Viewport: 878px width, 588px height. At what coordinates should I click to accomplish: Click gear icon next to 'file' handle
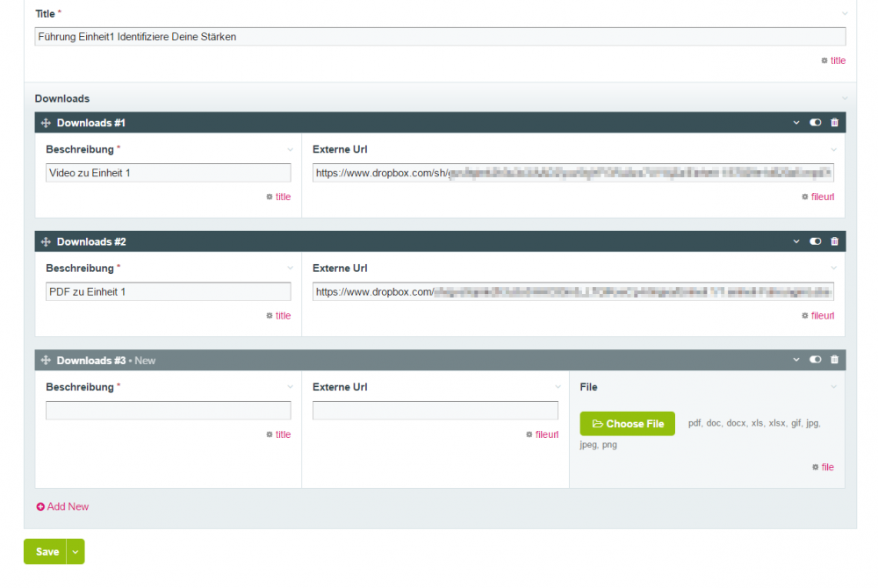click(815, 468)
